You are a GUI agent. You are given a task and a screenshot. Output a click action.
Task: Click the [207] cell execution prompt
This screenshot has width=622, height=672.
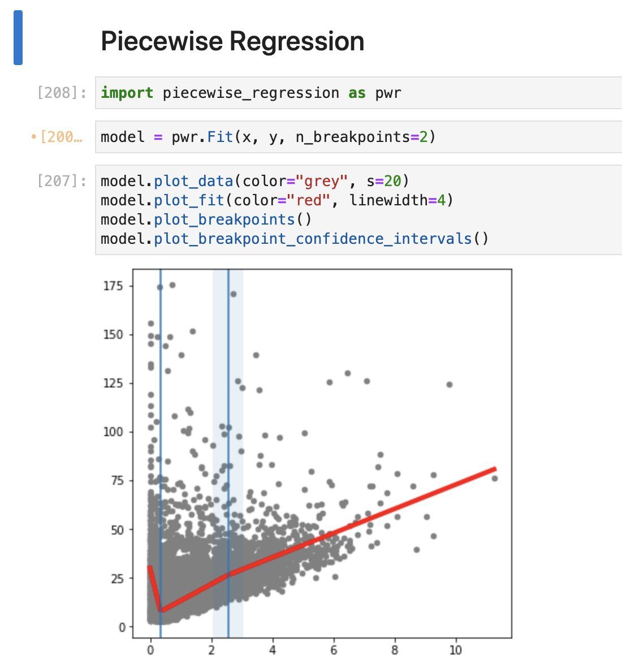tap(62, 181)
